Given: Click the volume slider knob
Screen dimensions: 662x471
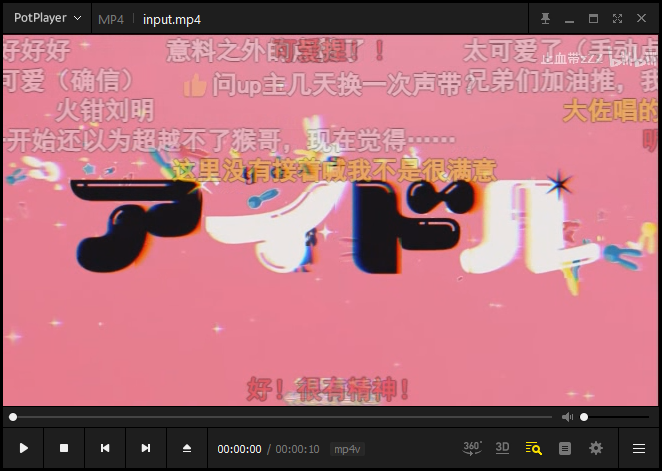Looking at the screenshot, I should pos(584,417).
